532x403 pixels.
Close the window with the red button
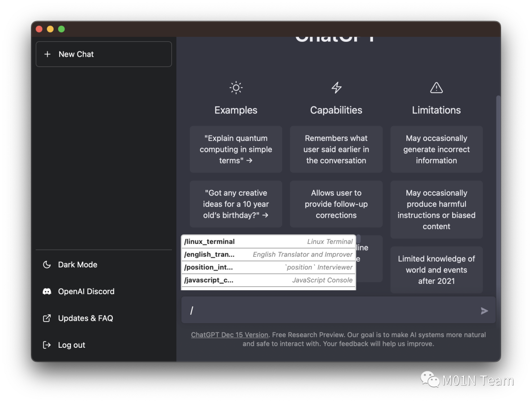39,29
